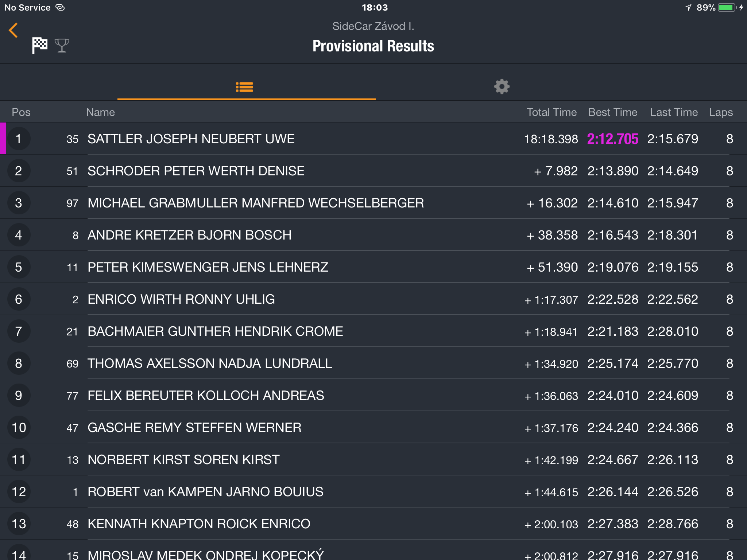This screenshot has width=747, height=560.
Task: Open the gear settings tab
Action: click(x=502, y=87)
